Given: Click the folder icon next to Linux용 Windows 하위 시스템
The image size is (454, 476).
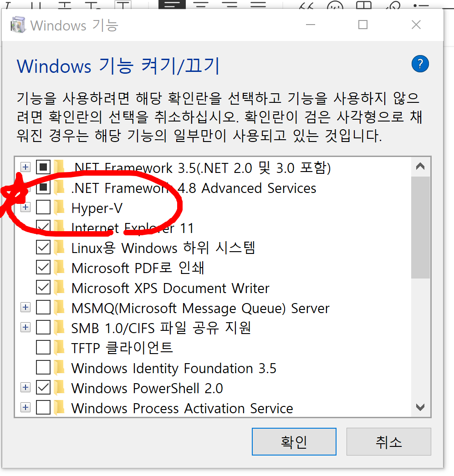Looking at the screenshot, I should (59, 248).
